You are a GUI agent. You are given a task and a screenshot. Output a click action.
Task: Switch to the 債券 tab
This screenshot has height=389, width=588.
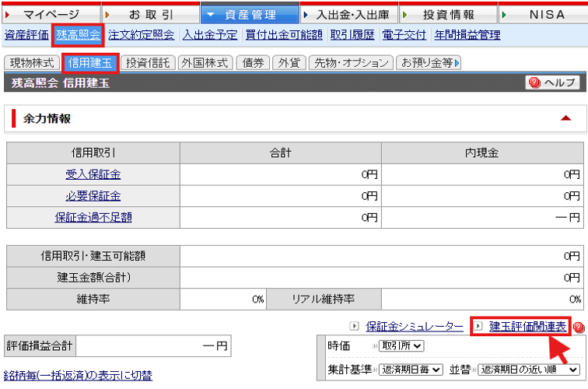point(253,63)
